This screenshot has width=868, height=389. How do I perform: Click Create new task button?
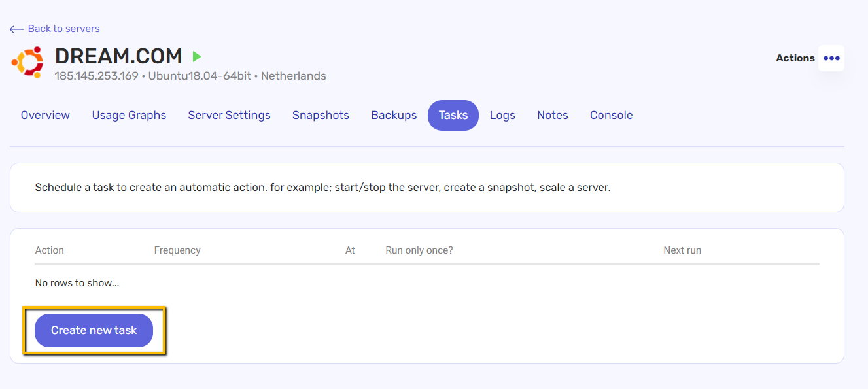(x=94, y=330)
